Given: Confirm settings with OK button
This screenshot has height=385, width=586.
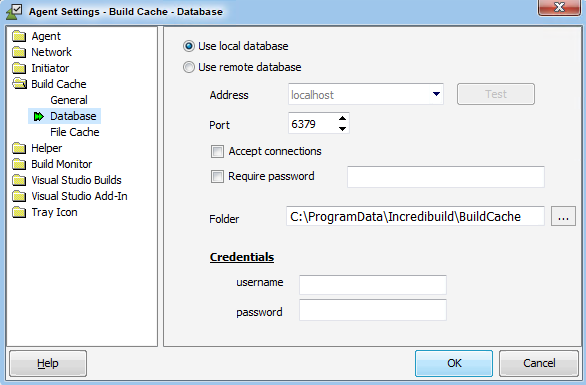Looking at the screenshot, I should [454, 363].
